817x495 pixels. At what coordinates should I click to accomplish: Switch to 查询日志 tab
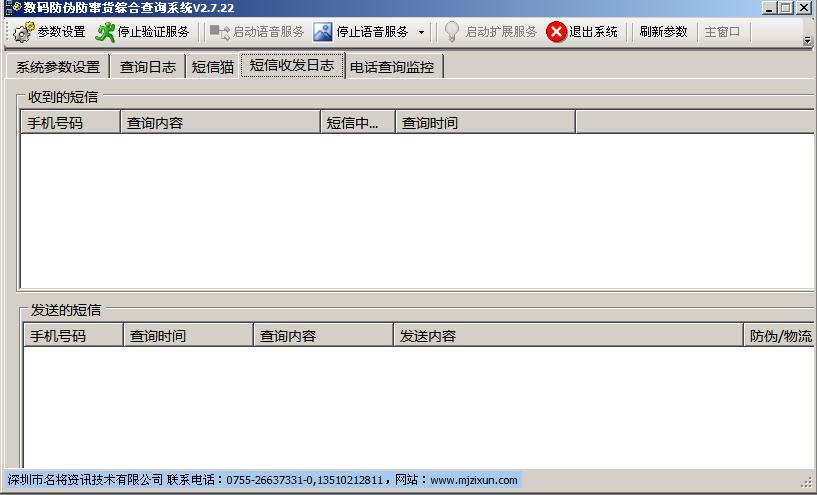148,67
